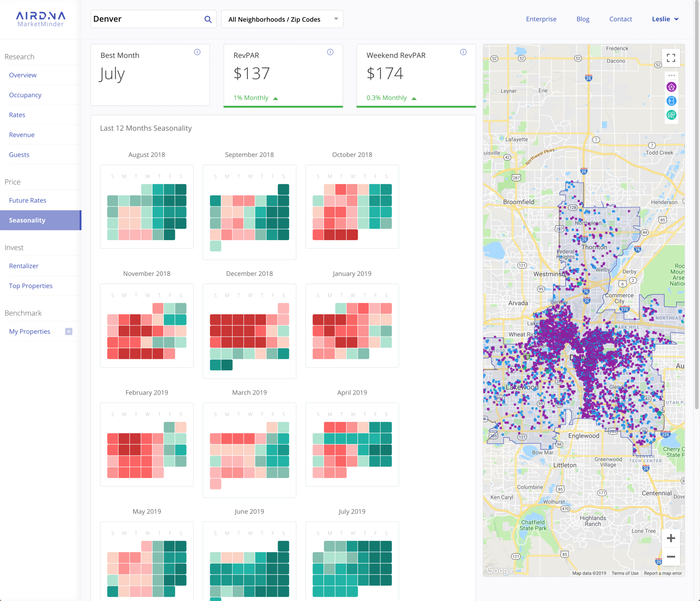This screenshot has height=601, width=700.
Task: Open the Weekend RevPAR info tooltip
Action: (463, 52)
